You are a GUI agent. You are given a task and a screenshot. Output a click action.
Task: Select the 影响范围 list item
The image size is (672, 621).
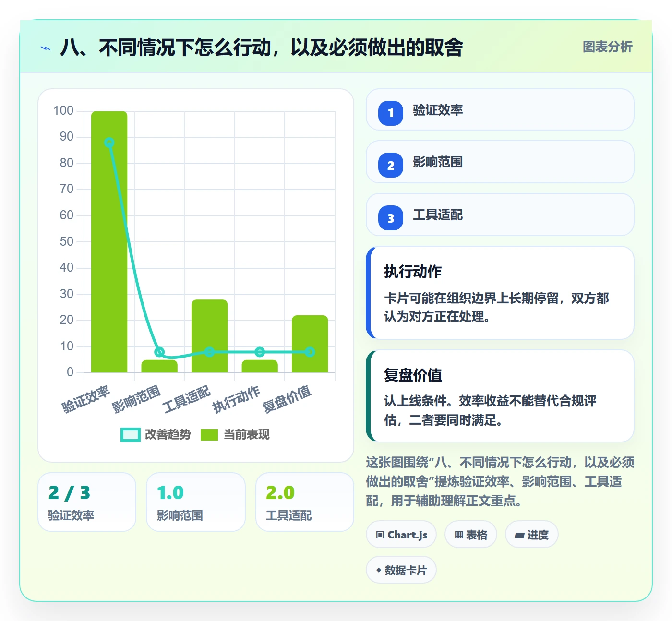[500, 162]
